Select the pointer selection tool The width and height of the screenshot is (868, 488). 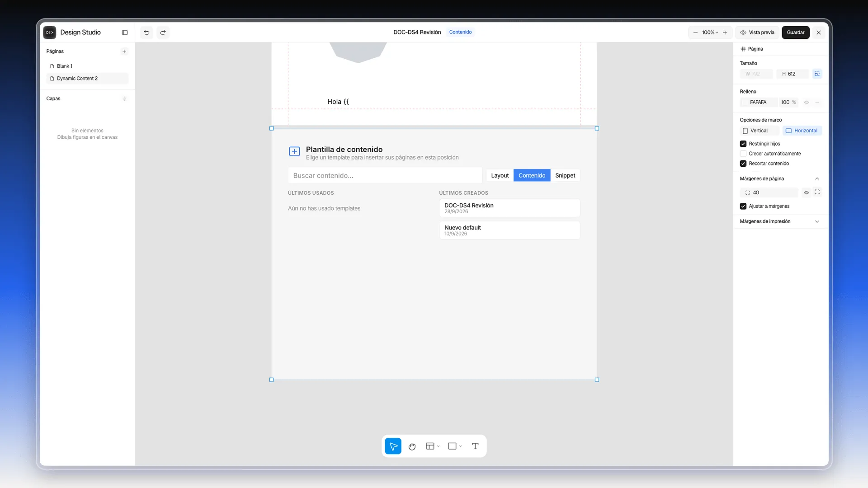393,446
